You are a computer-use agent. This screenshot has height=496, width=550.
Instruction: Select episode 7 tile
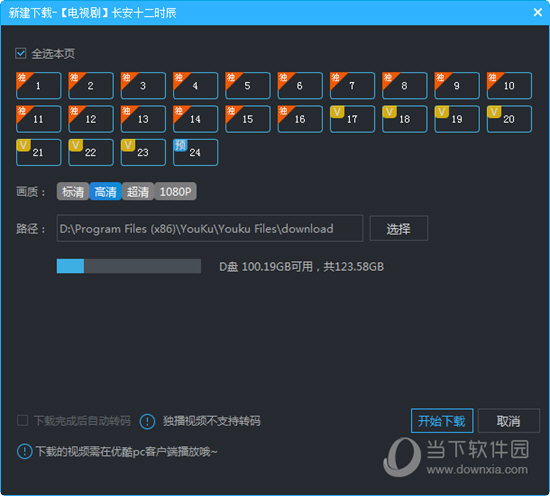point(352,86)
